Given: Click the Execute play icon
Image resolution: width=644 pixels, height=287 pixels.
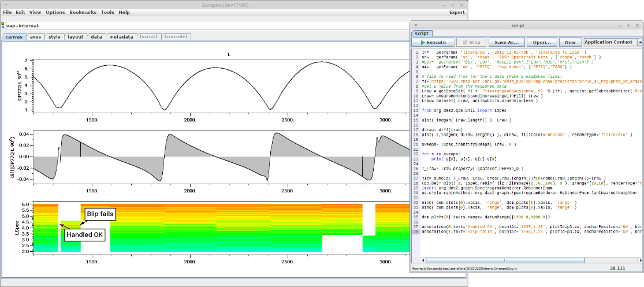Looking at the screenshot, I should click(x=424, y=42).
